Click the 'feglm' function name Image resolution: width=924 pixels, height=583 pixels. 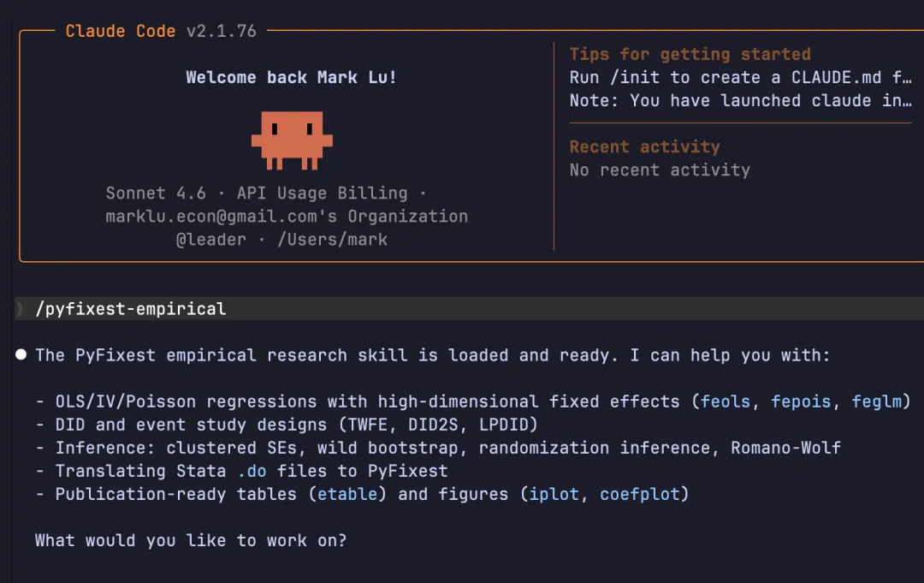pos(876,402)
